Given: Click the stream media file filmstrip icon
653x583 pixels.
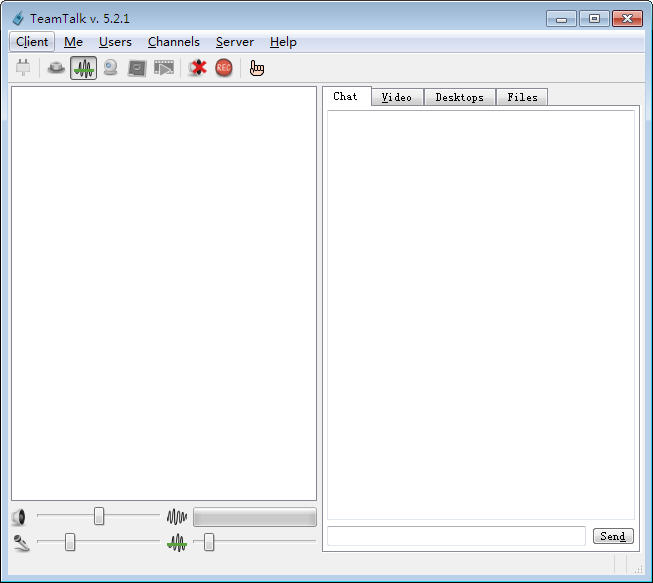Looking at the screenshot, I should (164, 68).
